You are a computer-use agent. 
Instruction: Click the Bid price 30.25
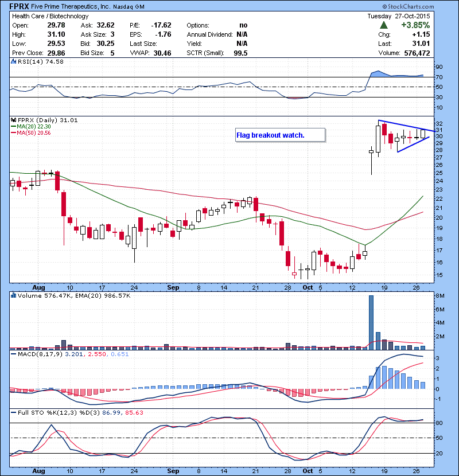[x=106, y=44]
